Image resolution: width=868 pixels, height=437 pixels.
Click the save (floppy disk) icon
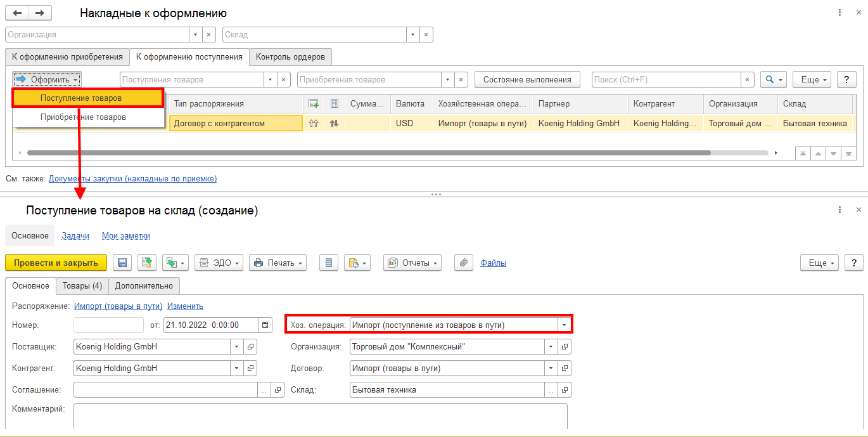pos(122,263)
